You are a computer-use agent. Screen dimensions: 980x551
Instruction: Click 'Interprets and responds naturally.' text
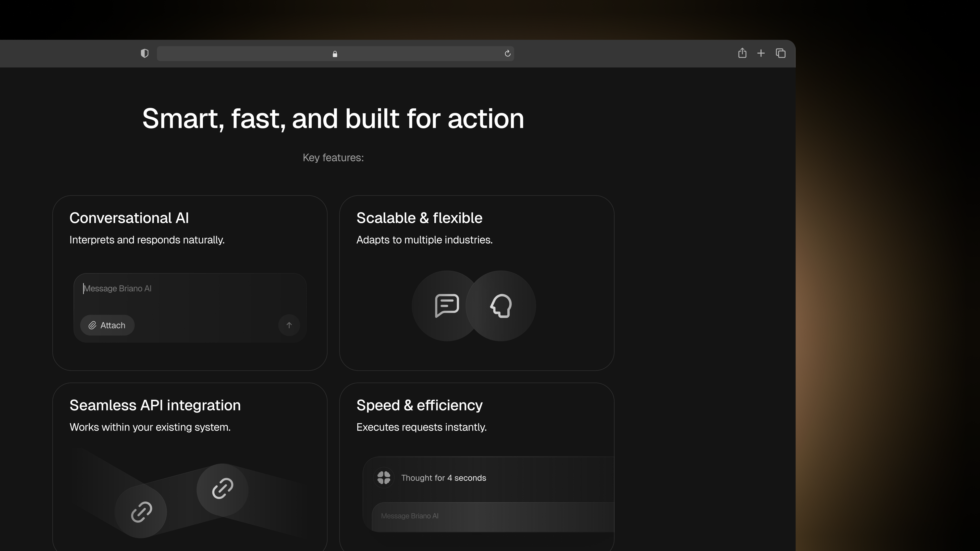point(147,240)
